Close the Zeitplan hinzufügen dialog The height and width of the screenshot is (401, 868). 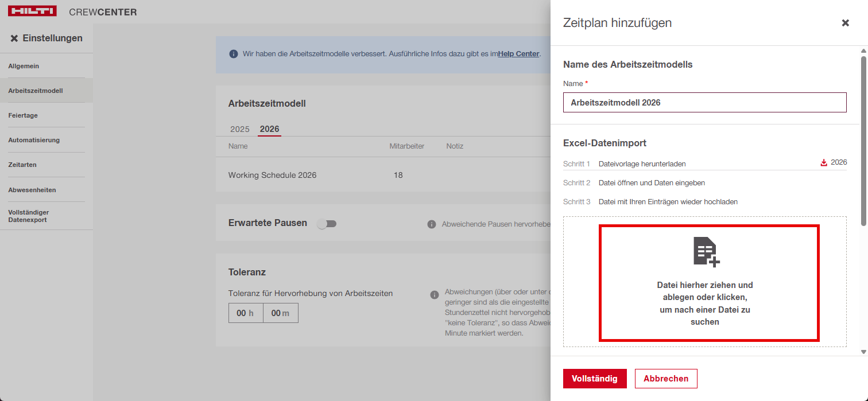pyautogui.click(x=845, y=23)
